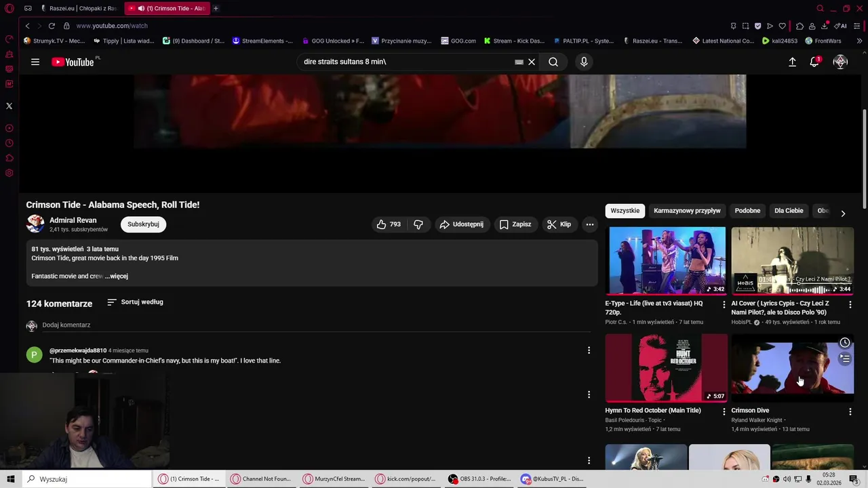Open options for E-Type Life video
The width and height of the screenshot is (868, 488).
pos(724,304)
